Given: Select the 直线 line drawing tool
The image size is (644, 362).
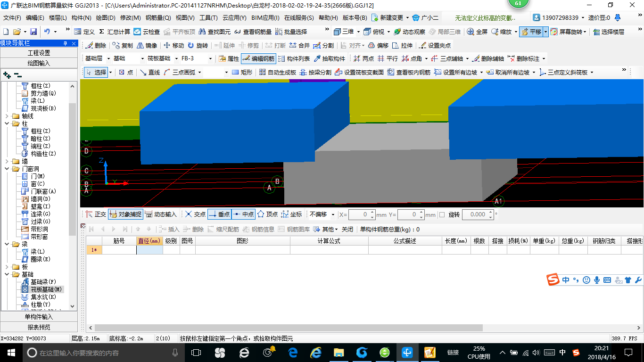Looking at the screenshot, I should (x=149, y=72).
